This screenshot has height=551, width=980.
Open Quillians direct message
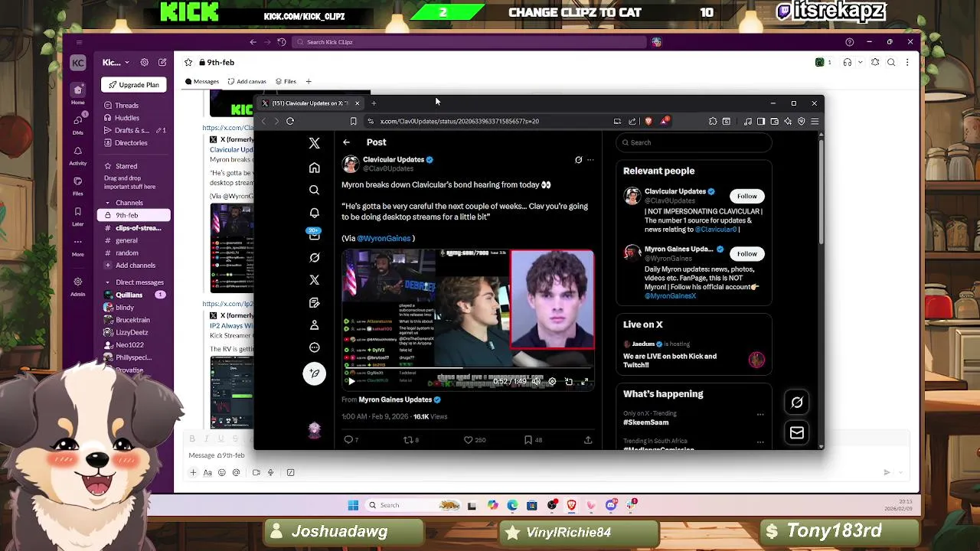pyautogui.click(x=129, y=295)
